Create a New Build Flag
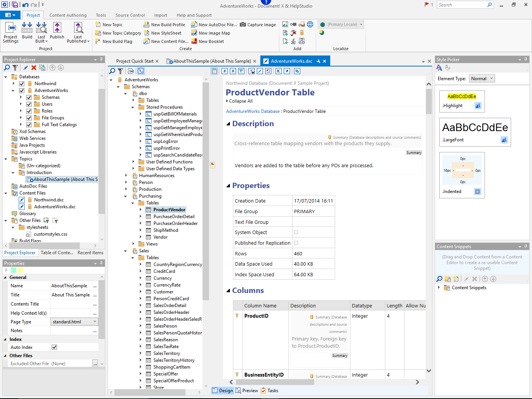 [x=114, y=41]
